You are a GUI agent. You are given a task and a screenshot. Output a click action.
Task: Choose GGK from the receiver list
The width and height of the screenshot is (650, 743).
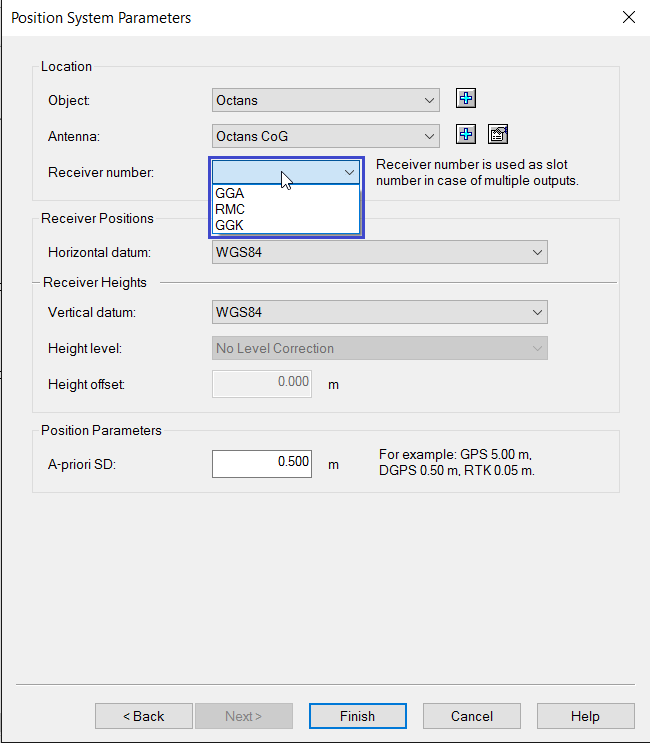pos(287,225)
